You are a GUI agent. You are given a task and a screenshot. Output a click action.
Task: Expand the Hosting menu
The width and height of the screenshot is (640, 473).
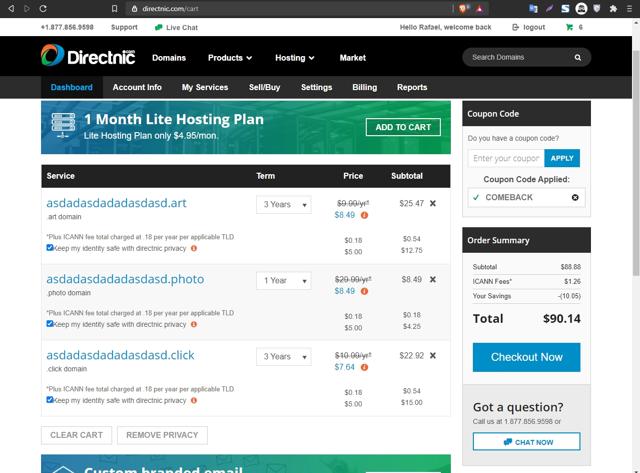pos(294,58)
